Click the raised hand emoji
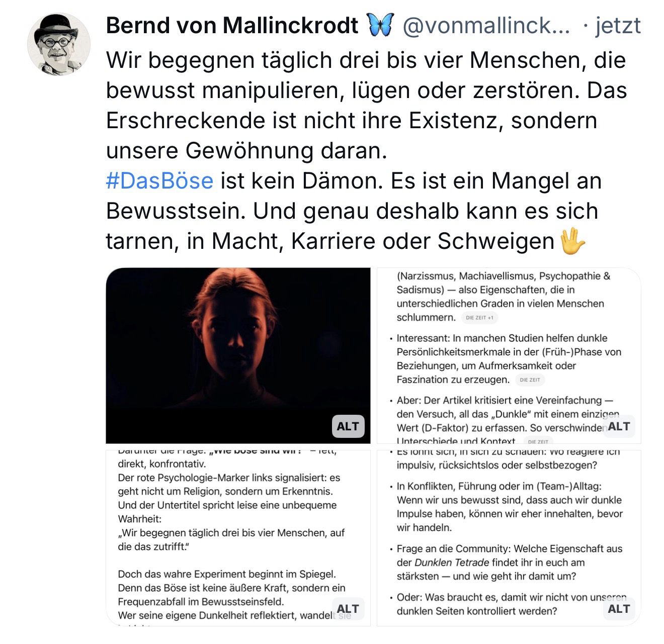Image resolution: width=664 pixels, height=644 pixels. tap(573, 241)
